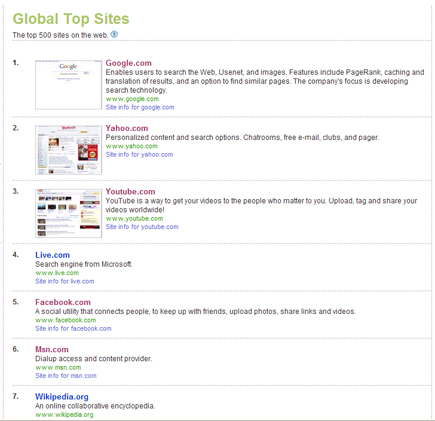Open the Yahoo.com title link
Image resolution: width=435 pixels, height=421 pixels.
(x=127, y=128)
